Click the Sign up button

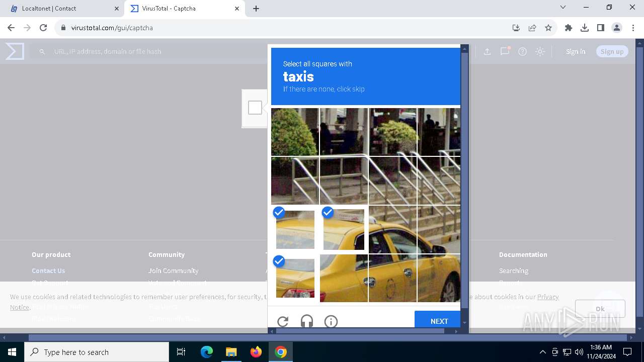[612, 51]
